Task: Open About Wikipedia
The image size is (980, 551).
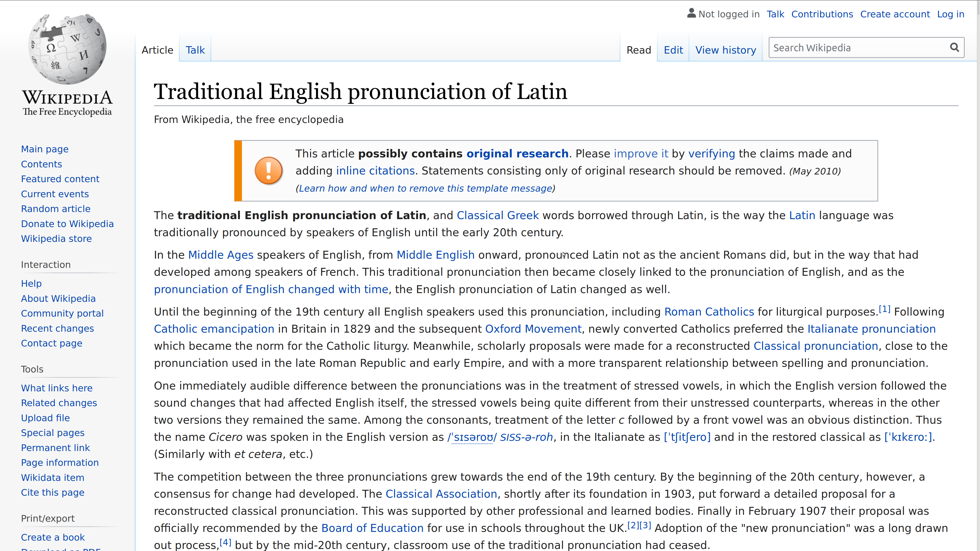Action: click(x=58, y=298)
